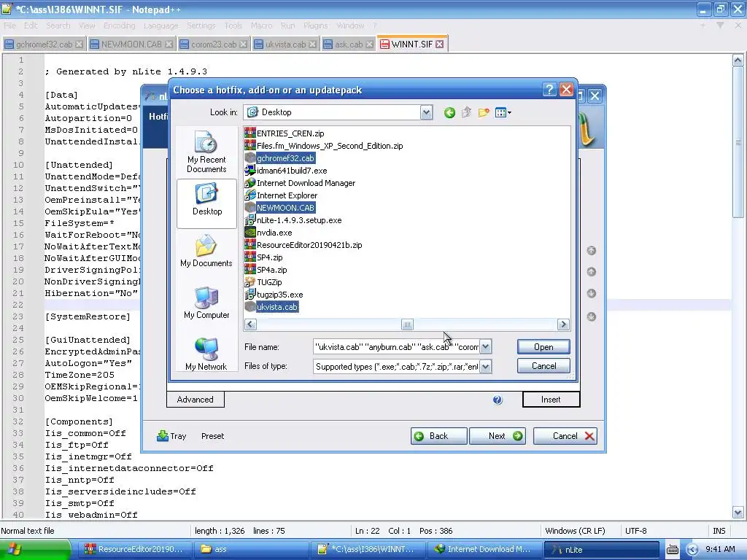Select SP4a.zip file
The image size is (747, 560).
point(266,270)
